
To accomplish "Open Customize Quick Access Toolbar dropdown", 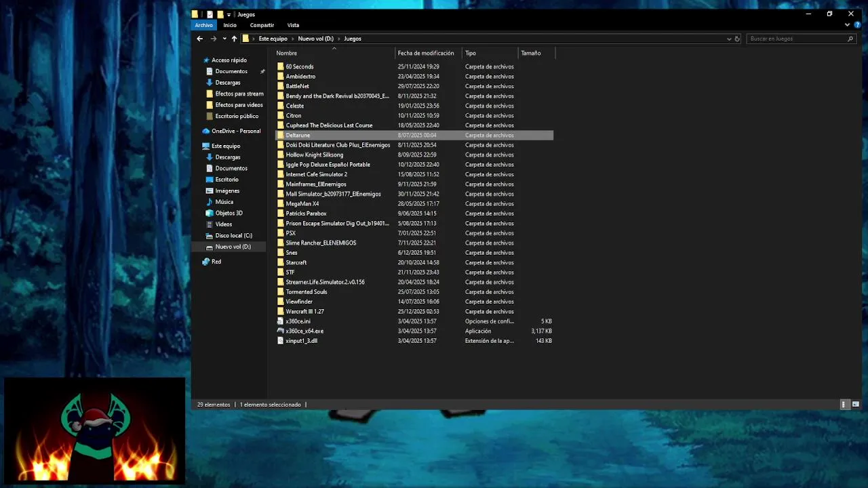I will [x=229, y=14].
